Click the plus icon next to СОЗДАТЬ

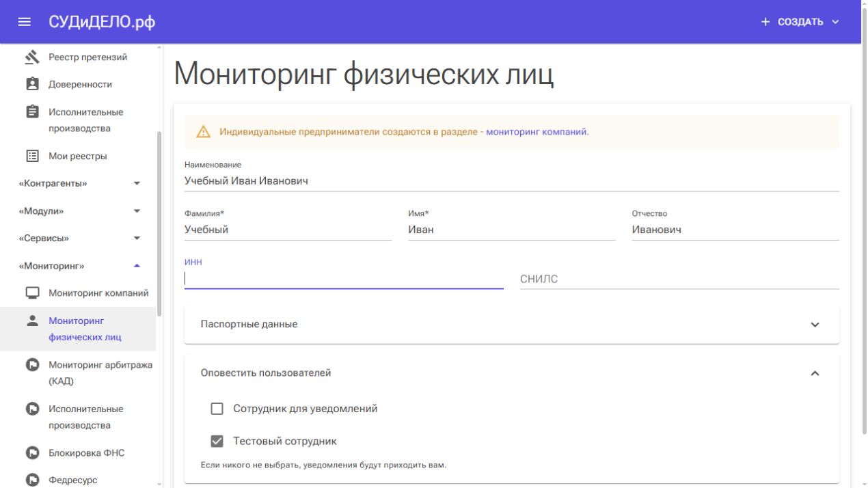click(765, 22)
